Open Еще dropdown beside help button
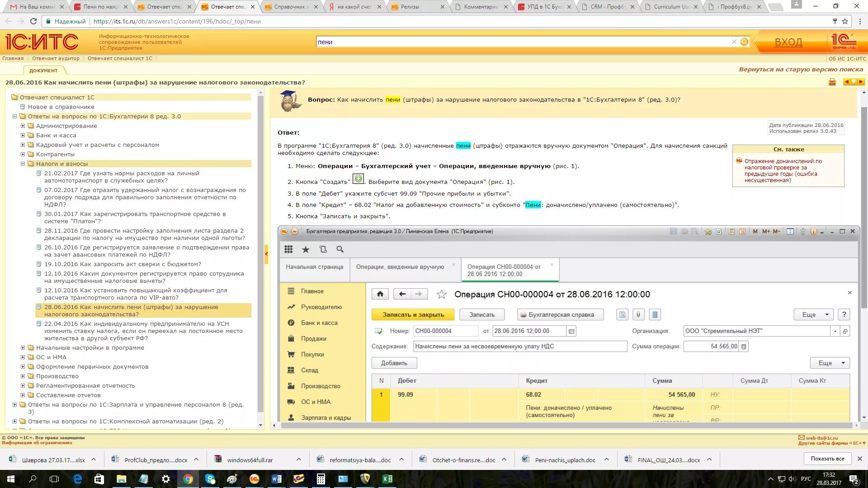868x488 pixels. 813,314
